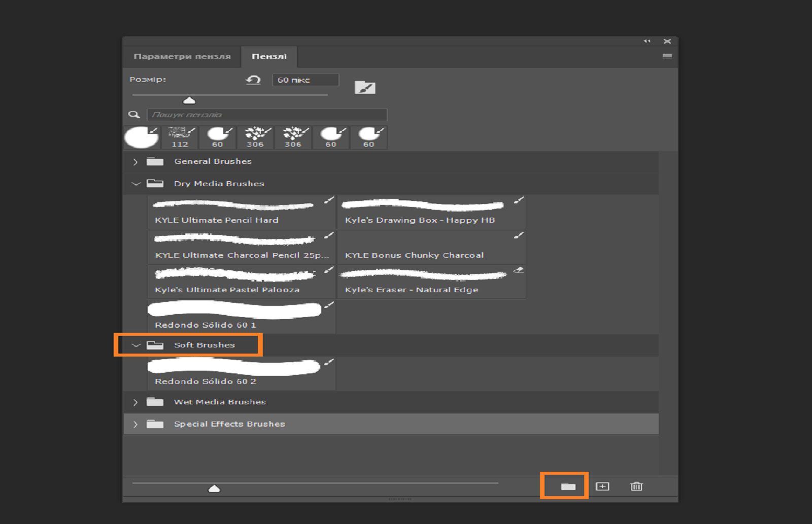The image size is (812, 524).
Task: Click the Пошук пензлів search field
Action: [x=267, y=115]
